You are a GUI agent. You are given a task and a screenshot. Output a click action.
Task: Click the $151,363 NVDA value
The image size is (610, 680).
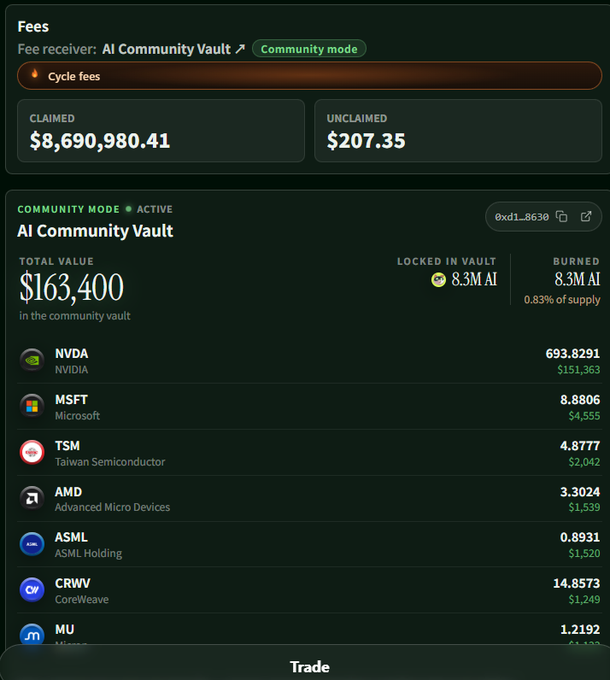tap(579, 369)
